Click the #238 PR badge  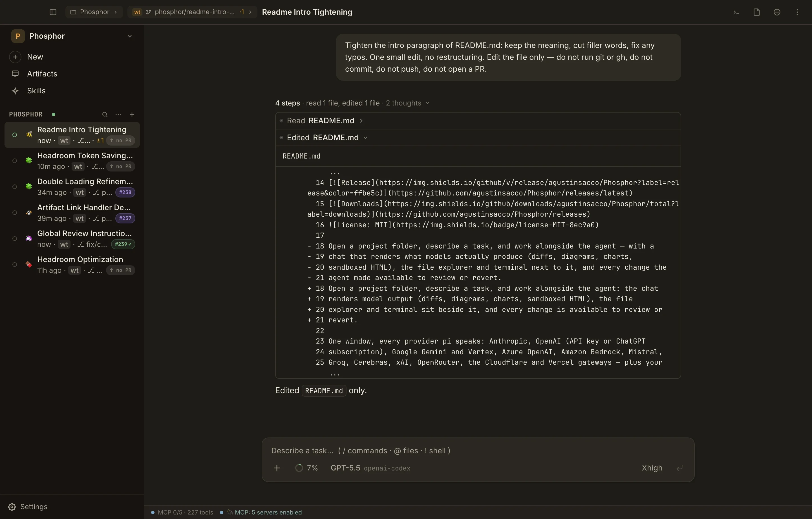coord(125,192)
